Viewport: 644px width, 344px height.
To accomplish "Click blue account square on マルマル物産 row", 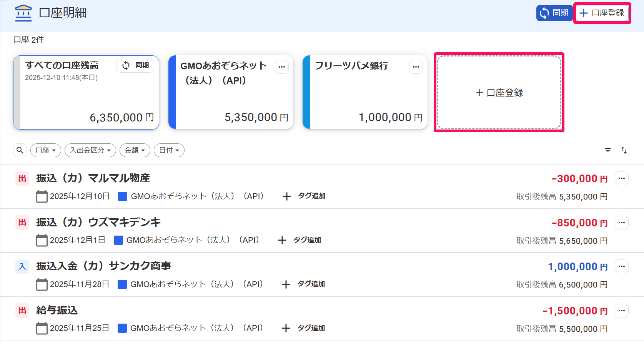I will point(123,196).
